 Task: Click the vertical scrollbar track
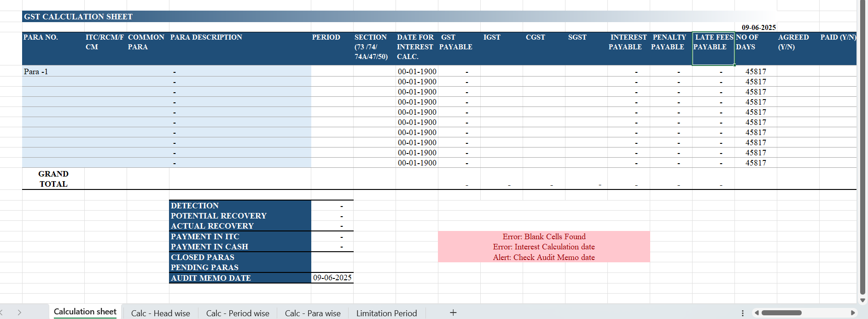coord(862,184)
